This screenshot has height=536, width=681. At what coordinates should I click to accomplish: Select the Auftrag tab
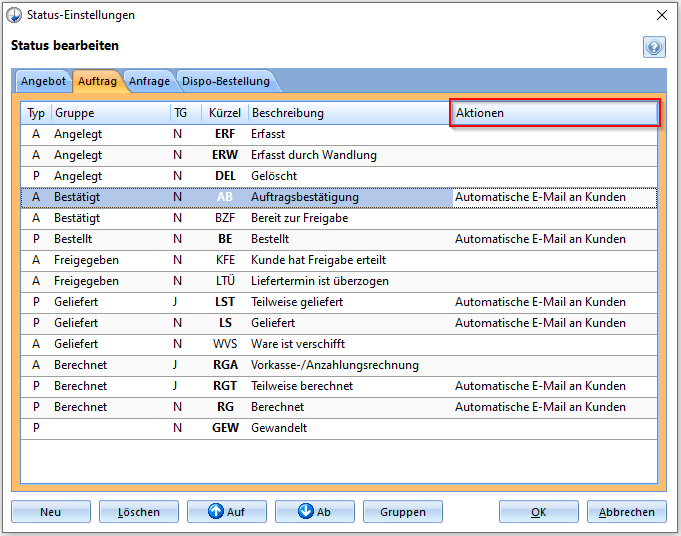click(x=97, y=81)
